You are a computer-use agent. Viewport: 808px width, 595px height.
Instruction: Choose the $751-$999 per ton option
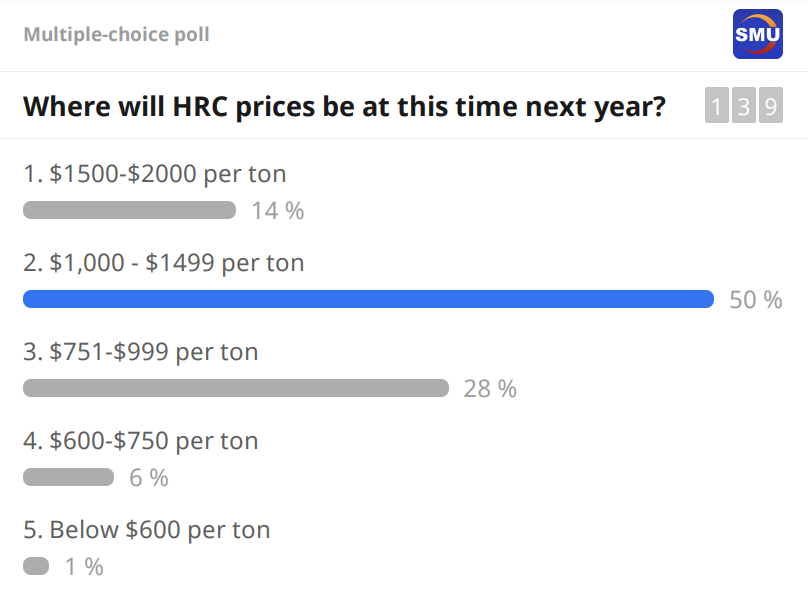point(140,352)
